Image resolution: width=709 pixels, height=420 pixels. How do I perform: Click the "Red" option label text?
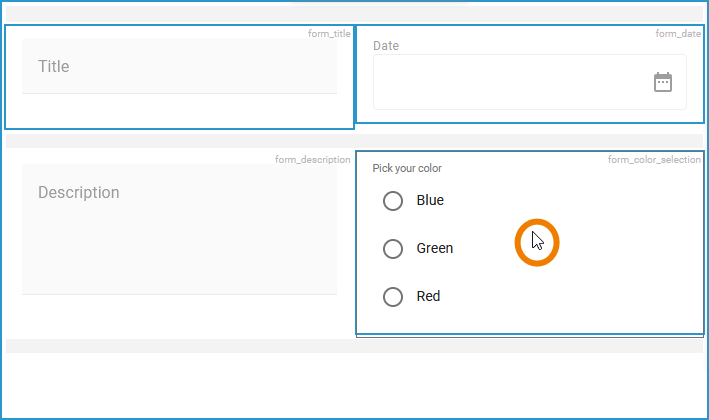pyautogui.click(x=428, y=297)
